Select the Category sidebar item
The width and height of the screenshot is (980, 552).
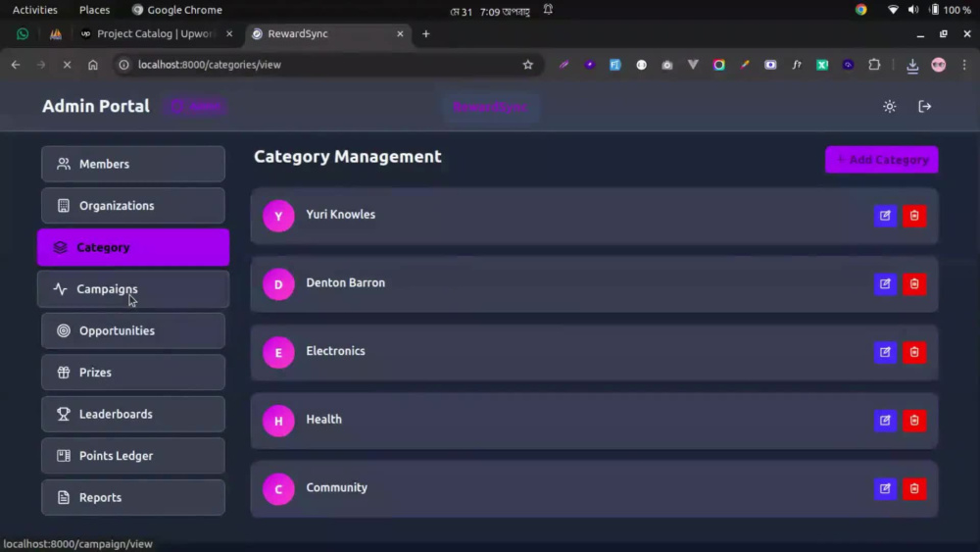click(133, 247)
